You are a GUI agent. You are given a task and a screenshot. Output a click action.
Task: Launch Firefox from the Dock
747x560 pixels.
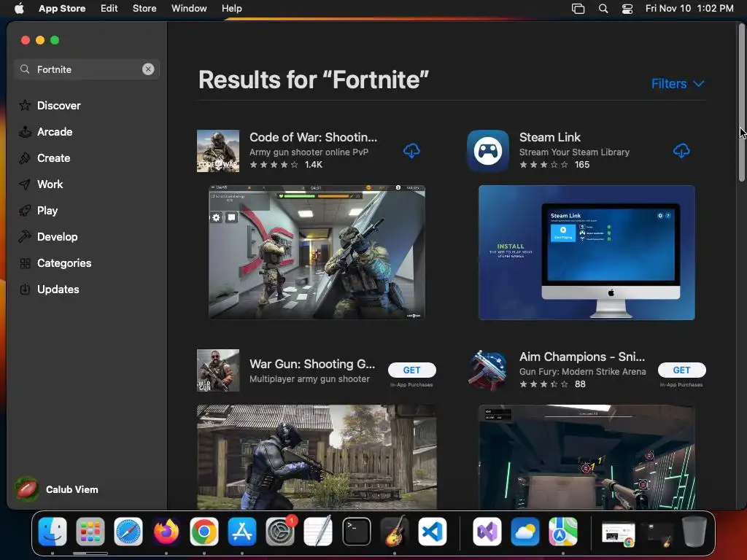click(166, 532)
